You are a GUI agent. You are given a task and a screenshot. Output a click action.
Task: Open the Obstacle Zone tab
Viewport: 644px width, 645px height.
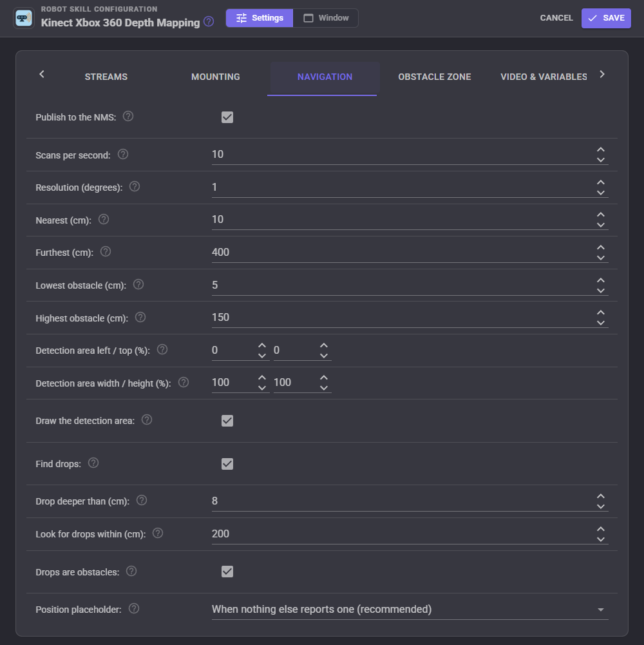tap(434, 77)
